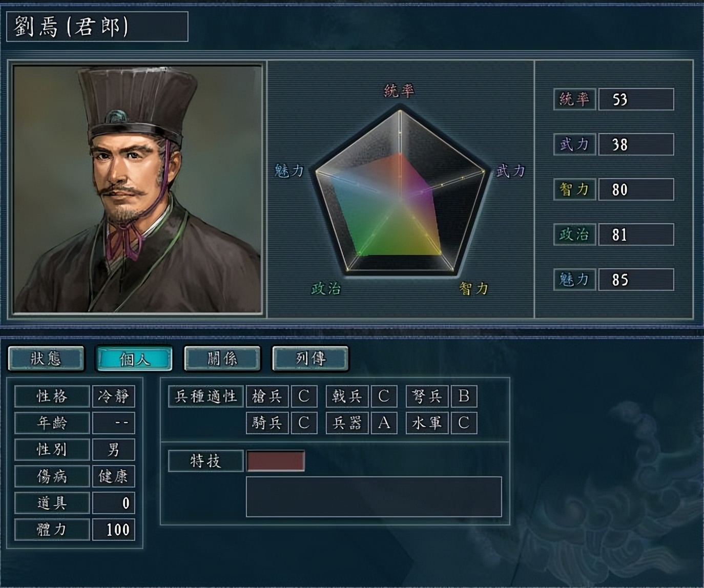Click the 槍兵 aptitude grade C box
The image size is (704, 588).
[304, 396]
